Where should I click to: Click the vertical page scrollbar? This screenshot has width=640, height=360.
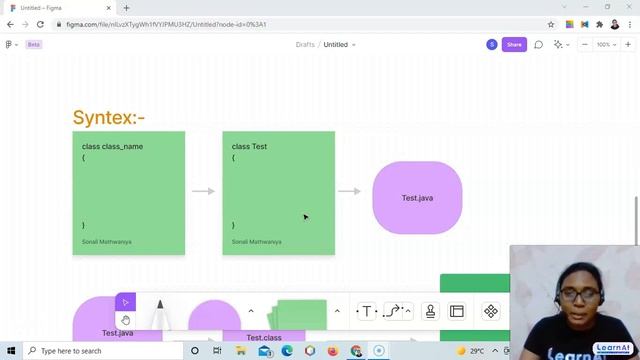[x=637, y=220]
